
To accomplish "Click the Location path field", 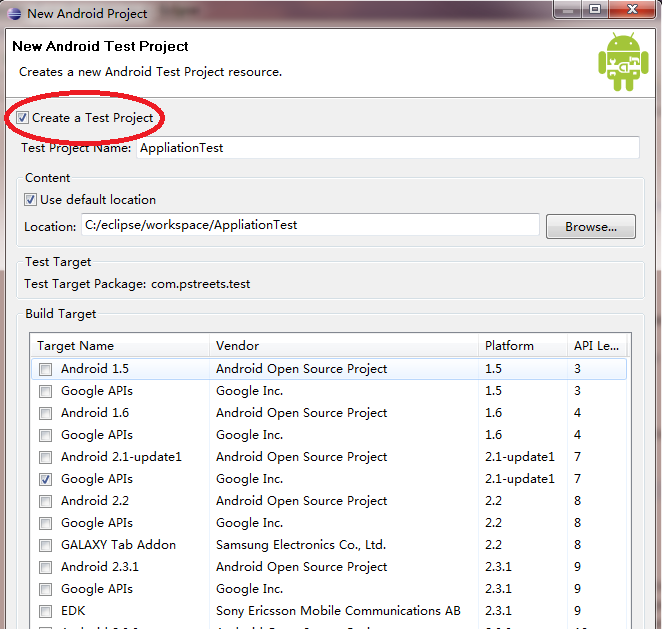I will pos(310,225).
